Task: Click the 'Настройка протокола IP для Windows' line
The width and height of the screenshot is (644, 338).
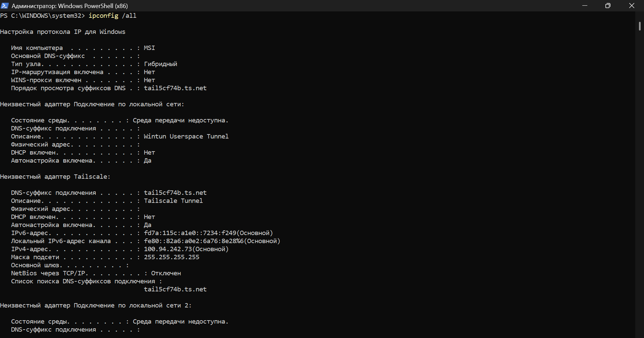Action: (x=63, y=32)
